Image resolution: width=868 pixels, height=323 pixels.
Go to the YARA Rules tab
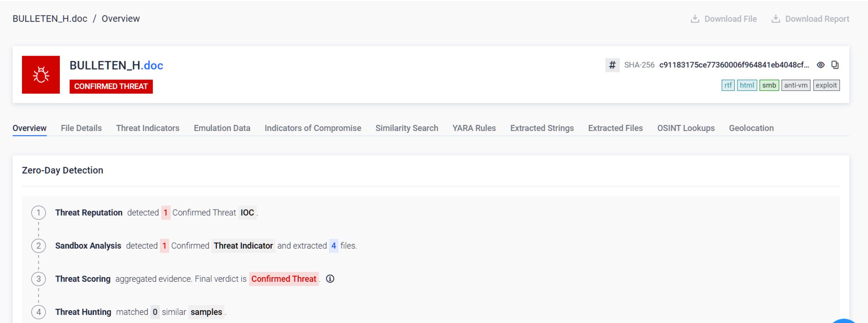pyautogui.click(x=474, y=128)
